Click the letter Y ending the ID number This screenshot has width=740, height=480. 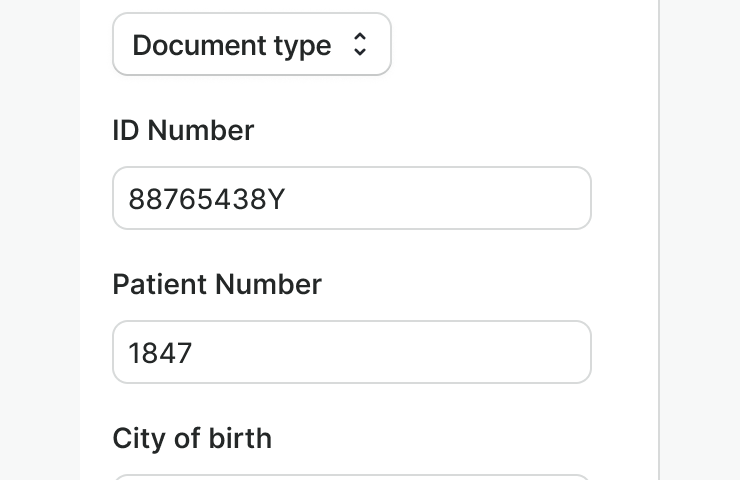[277, 199]
